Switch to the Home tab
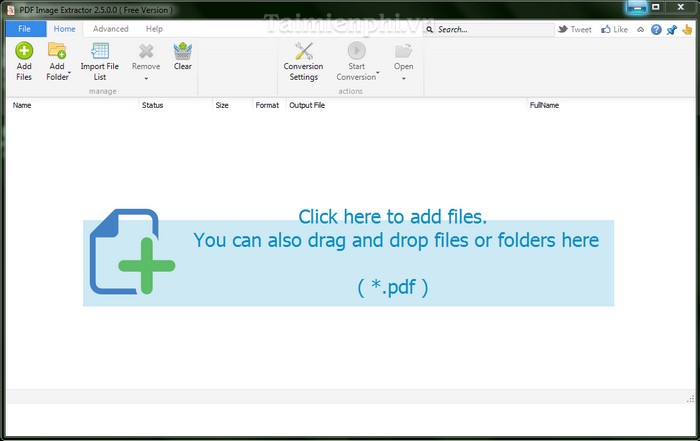700x441 pixels. click(x=64, y=29)
